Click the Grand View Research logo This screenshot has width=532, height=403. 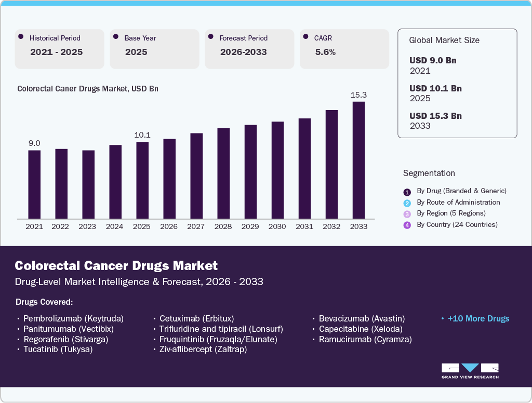[x=470, y=371]
